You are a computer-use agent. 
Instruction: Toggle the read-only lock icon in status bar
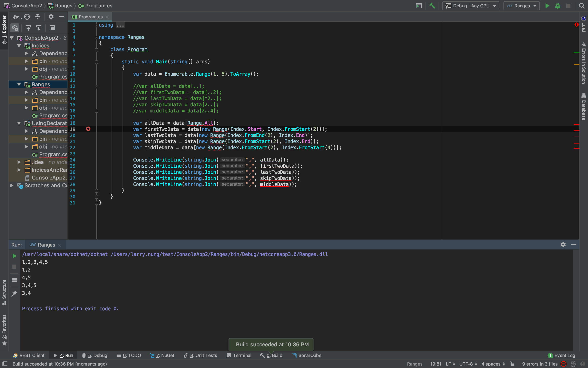(512, 364)
